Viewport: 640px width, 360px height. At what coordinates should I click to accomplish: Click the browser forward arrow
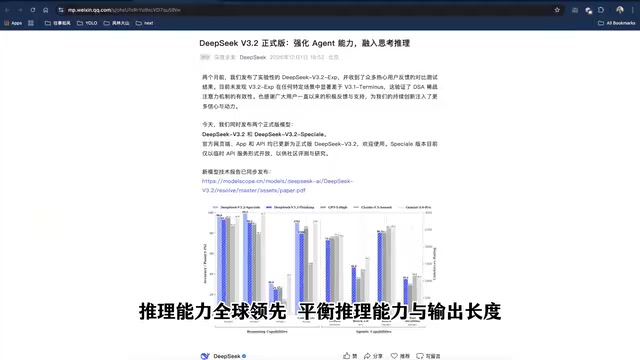pyautogui.click(x=20, y=10)
